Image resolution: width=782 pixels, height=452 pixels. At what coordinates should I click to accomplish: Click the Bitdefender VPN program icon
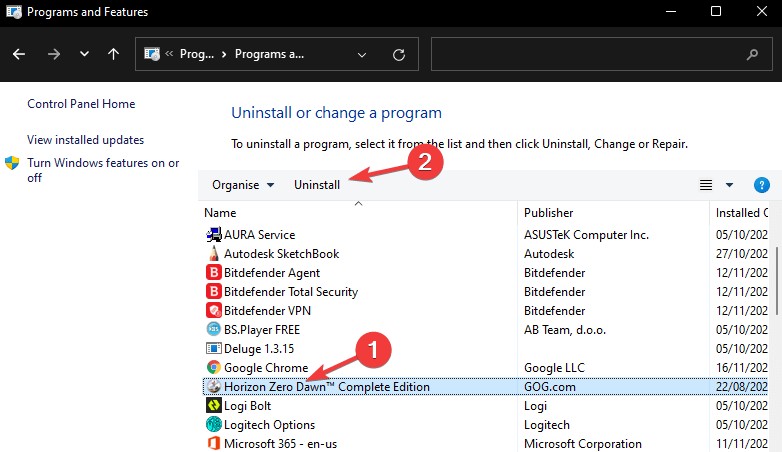(213, 310)
